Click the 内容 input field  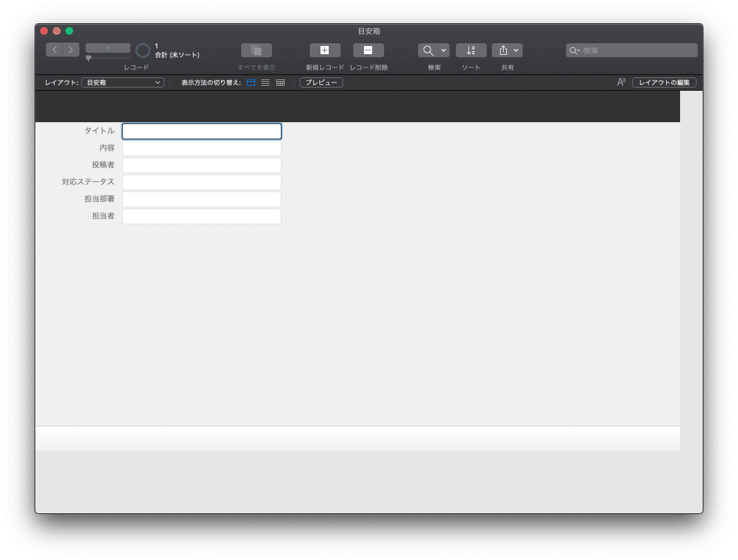[x=202, y=149]
